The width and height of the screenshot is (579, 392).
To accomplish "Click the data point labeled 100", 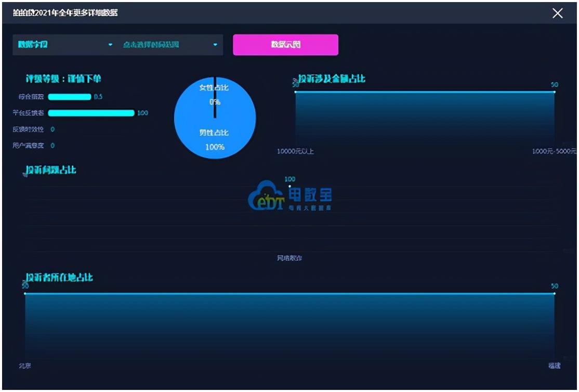I will pyautogui.click(x=290, y=186).
